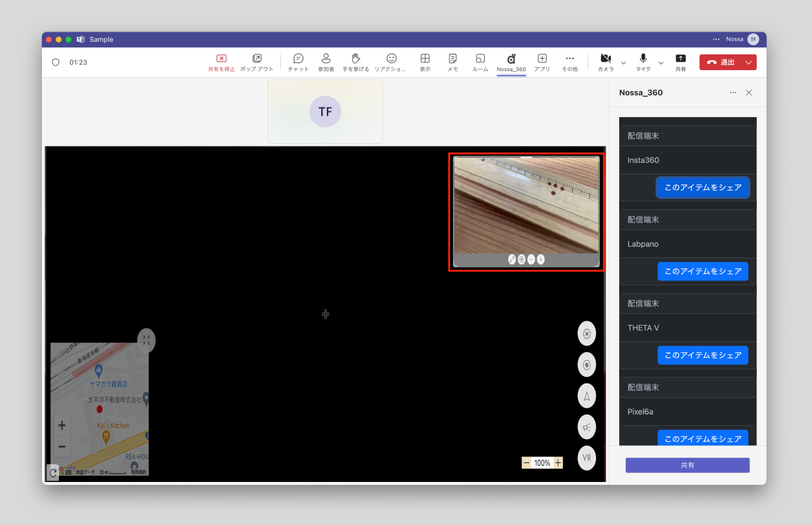Collapse the mini map
812x525 pixels.
click(146, 341)
